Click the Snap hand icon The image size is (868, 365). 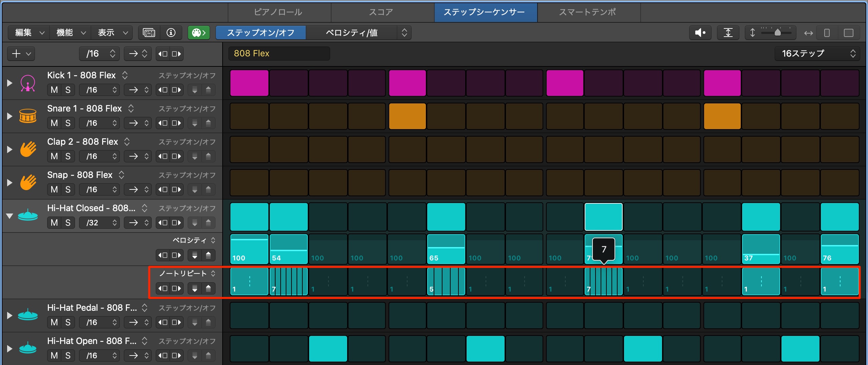pos(28,182)
